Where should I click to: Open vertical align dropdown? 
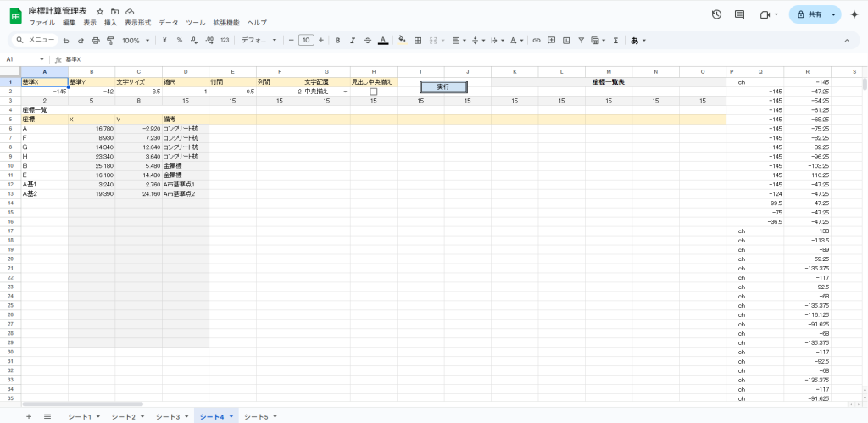pos(478,41)
